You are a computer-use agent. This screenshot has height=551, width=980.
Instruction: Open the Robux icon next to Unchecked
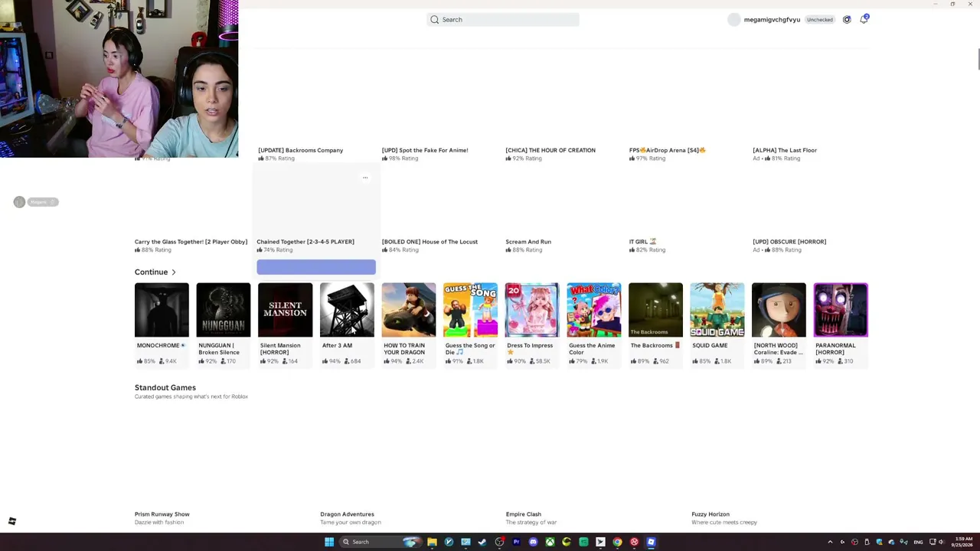point(847,20)
